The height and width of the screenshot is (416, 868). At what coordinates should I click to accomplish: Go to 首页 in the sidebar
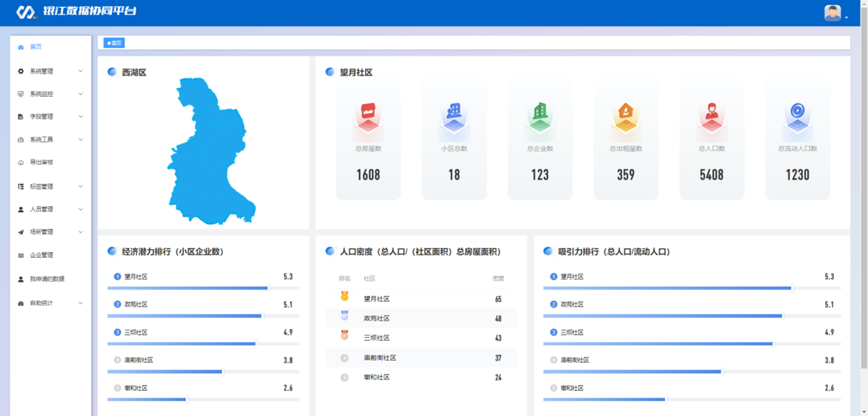click(x=36, y=47)
